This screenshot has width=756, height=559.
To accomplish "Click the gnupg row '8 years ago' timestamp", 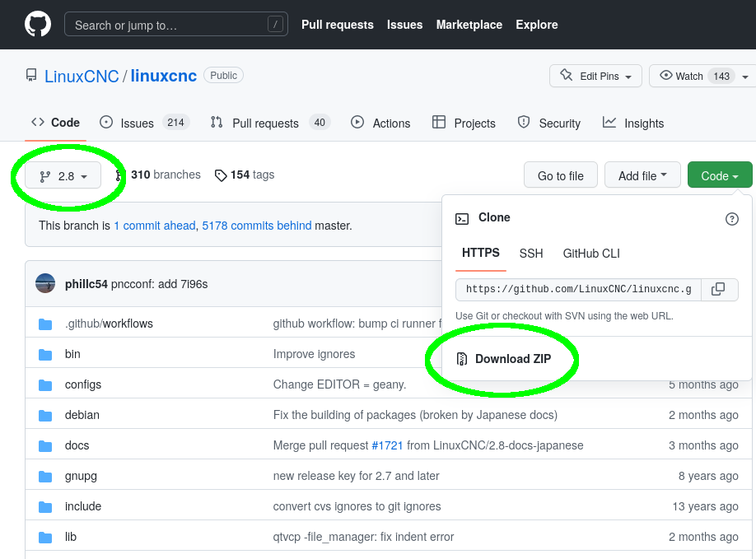I will tap(708, 476).
